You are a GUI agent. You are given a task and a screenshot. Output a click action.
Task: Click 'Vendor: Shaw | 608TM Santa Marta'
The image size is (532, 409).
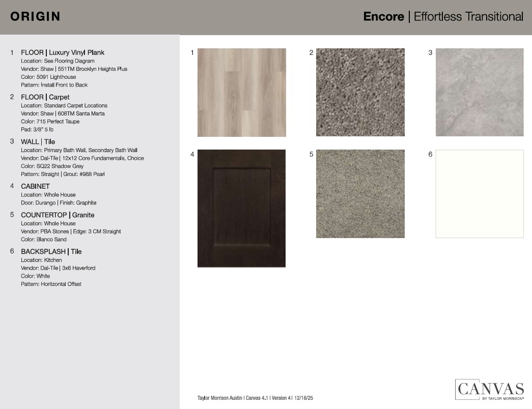pos(63,113)
